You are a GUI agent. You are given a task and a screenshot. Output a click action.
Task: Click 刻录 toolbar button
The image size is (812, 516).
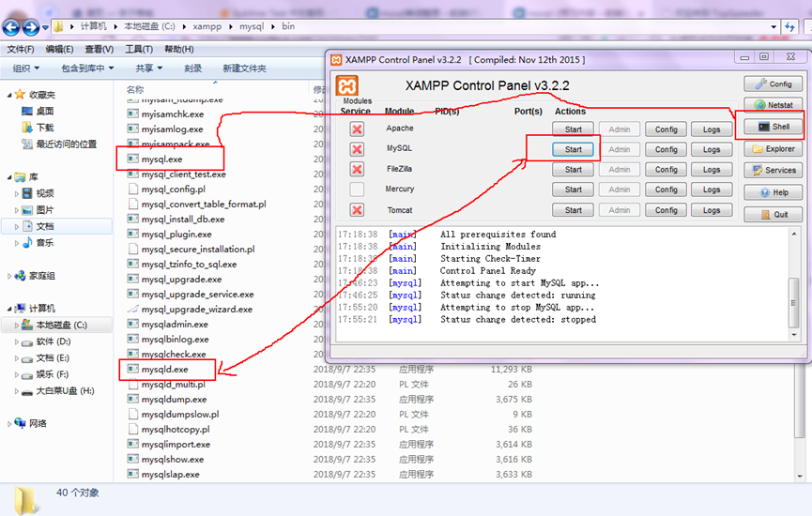(x=193, y=68)
